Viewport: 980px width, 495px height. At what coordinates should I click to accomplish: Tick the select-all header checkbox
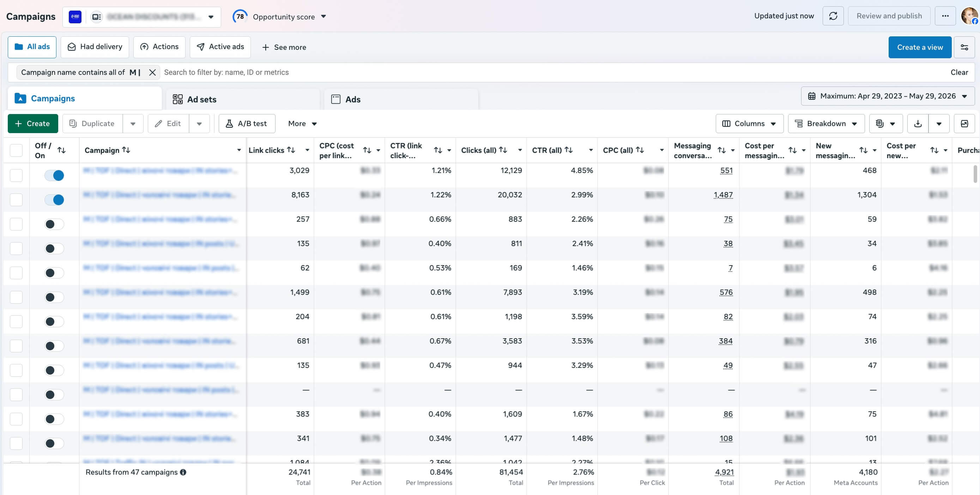(x=16, y=150)
